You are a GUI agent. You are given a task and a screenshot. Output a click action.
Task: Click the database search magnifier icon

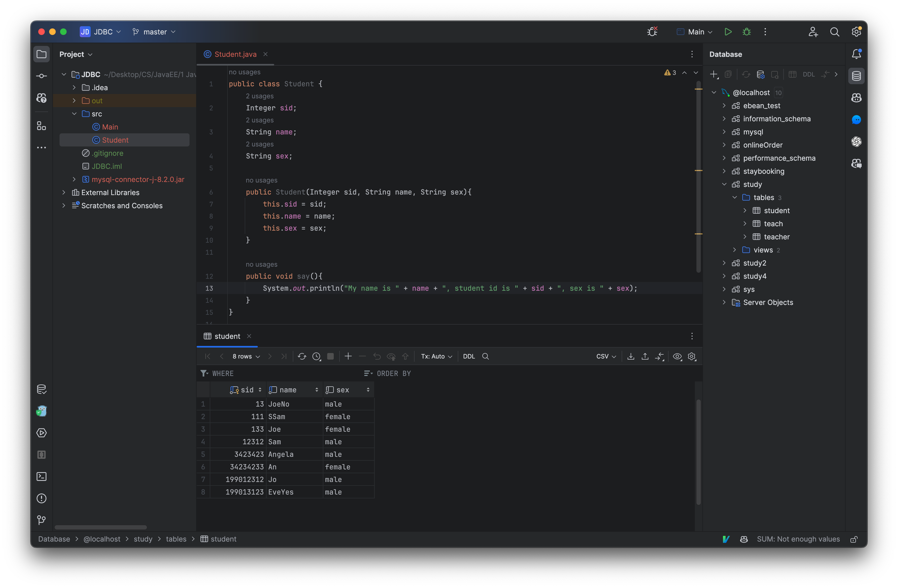485,356
